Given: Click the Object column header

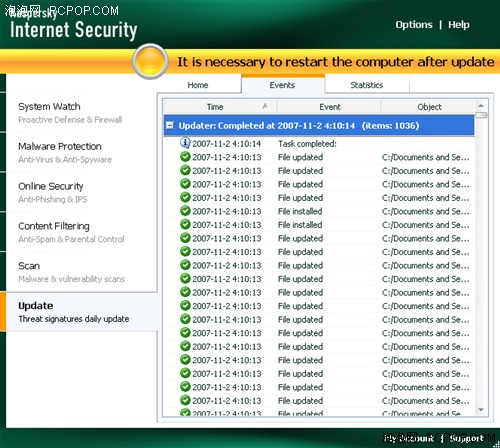Looking at the screenshot, I should (429, 107).
